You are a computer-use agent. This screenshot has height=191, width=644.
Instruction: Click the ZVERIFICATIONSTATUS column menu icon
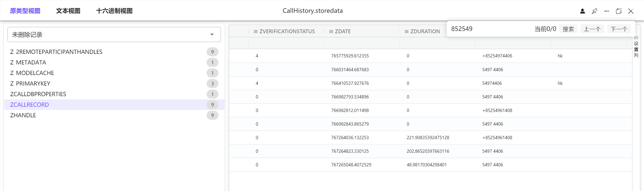[x=255, y=31]
